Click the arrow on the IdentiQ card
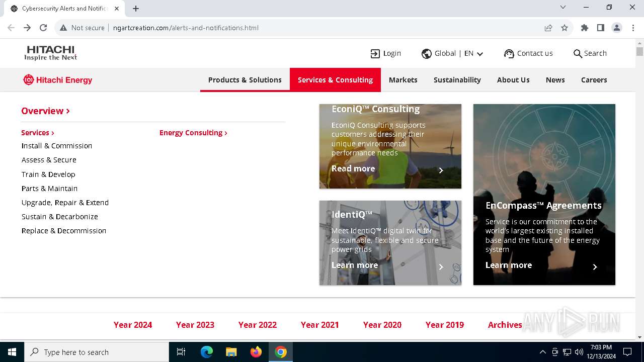Viewport: 644px width, 362px height. click(x=441, y=267)
